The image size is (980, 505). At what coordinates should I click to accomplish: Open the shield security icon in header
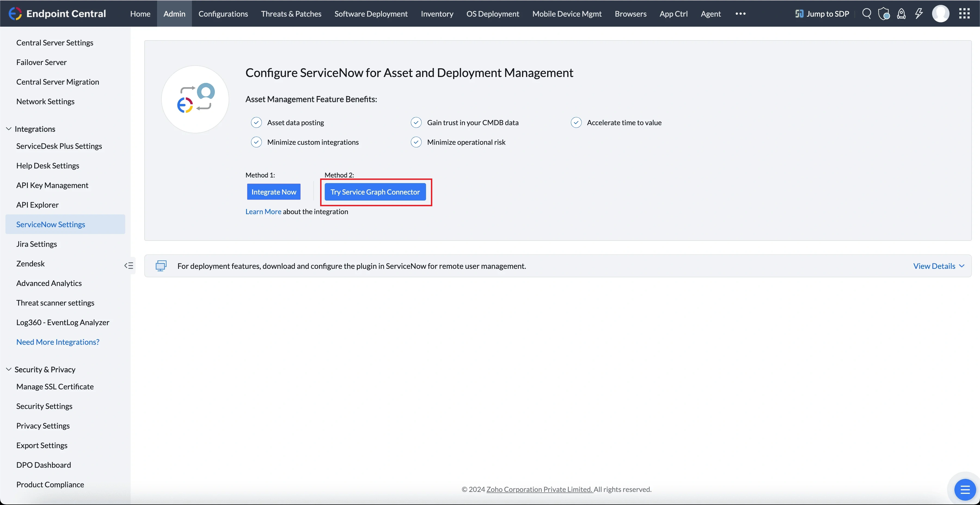tap(884, 14)
